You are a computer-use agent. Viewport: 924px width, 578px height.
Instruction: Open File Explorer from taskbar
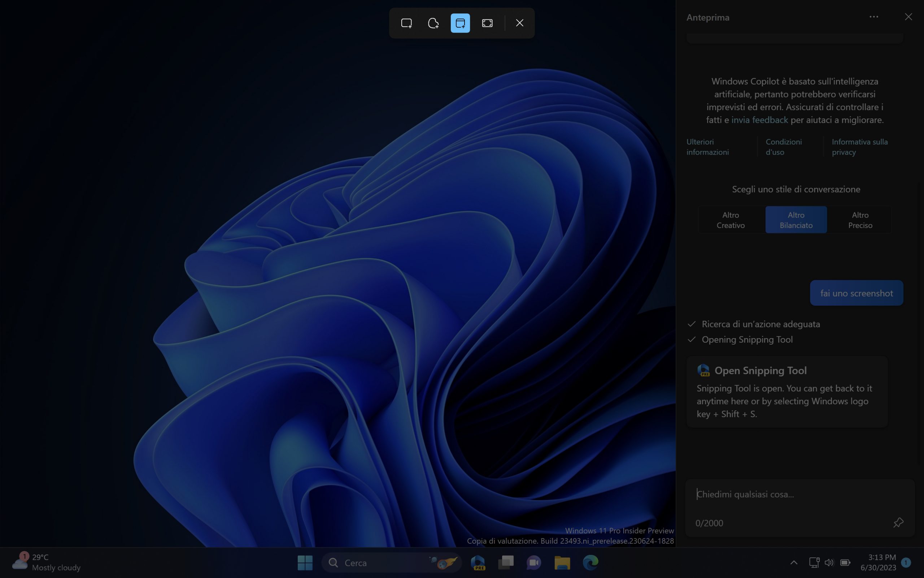(562, 563)
